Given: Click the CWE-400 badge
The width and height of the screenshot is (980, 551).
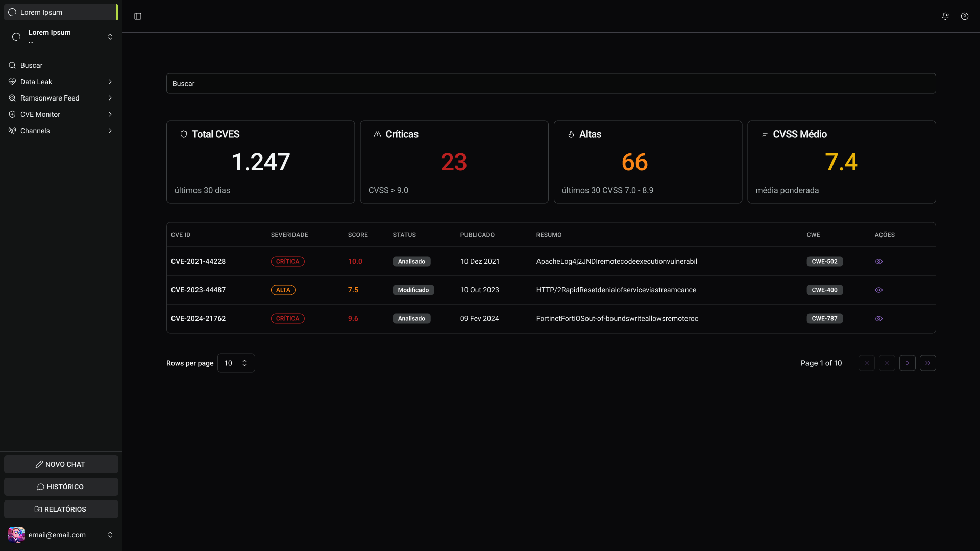Looking at the screenshot, I should [x=824, y=290].
